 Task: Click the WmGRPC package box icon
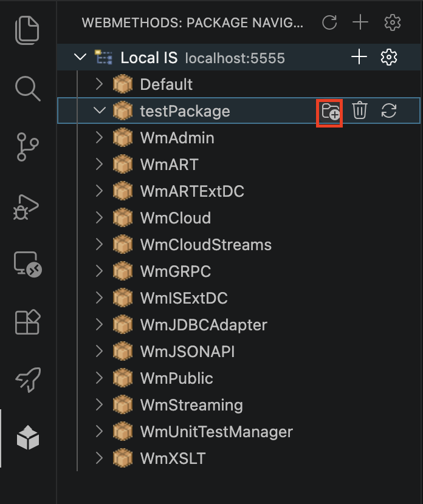pyautogui.click(x=123, y=271)
